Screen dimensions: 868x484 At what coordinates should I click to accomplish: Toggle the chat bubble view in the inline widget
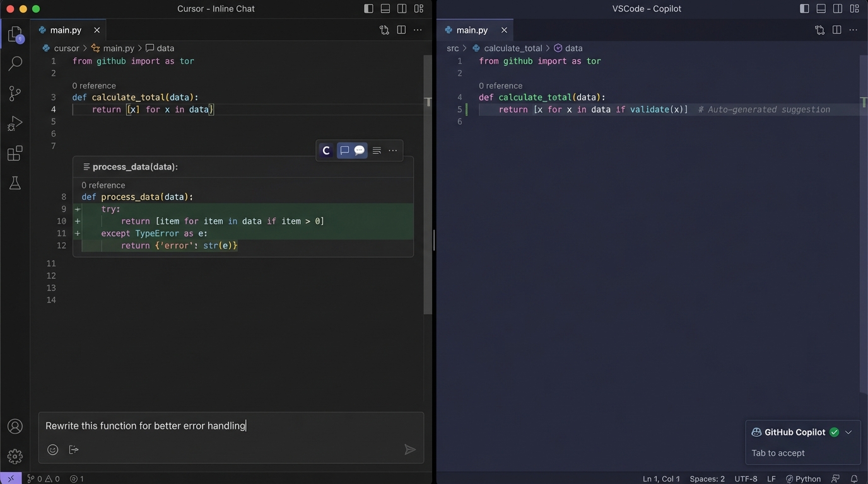click(359, 150)
